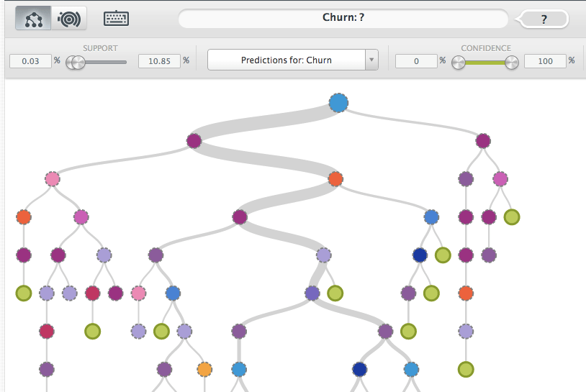Click the support maximum field showing 10.85
Viewport: 586px width, 392px height.
[x=159, y=61]
